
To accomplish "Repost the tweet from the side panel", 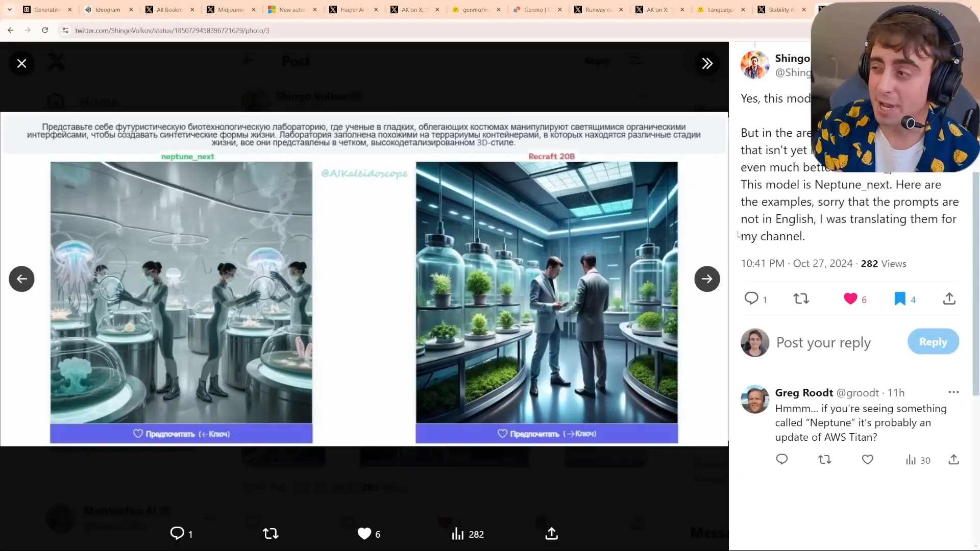I will coord(801,298).
